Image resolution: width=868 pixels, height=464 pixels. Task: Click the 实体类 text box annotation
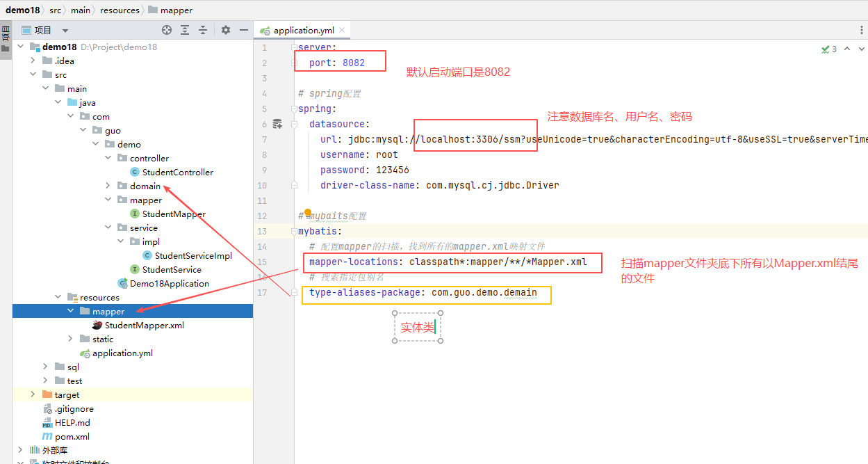417,327
